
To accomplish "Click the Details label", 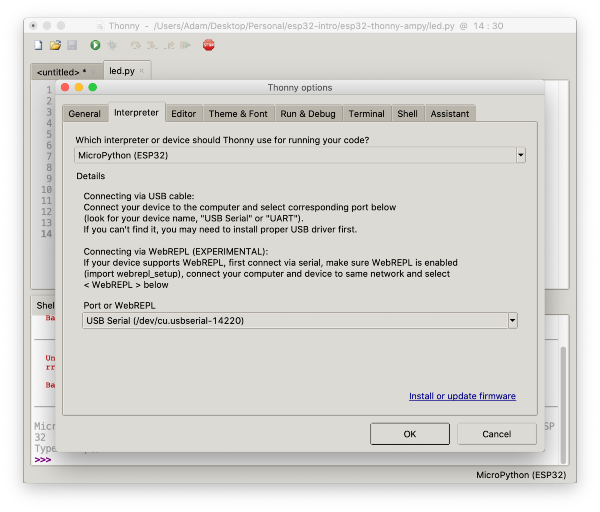I will coord(91,176).
